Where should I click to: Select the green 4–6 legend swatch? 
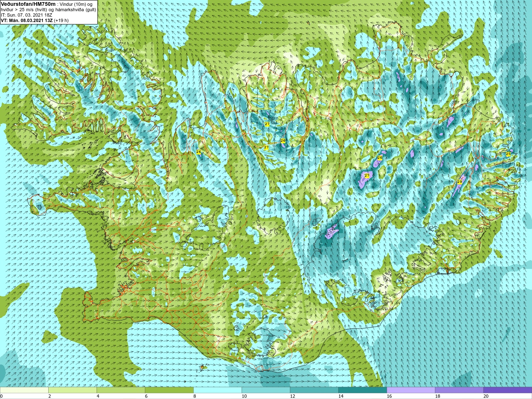point(121,390)
